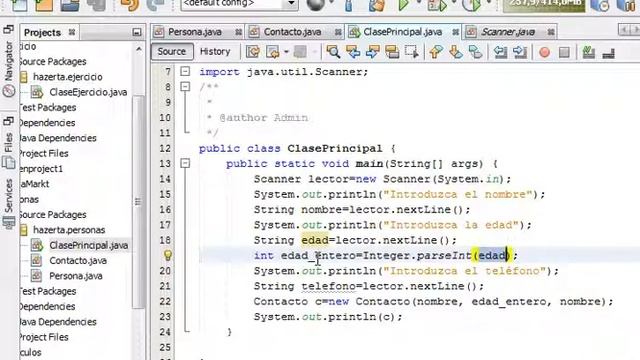The width and height of the screenshot is (640, 360).
Task: Select hazerta.personas package in tree
Action: click(69, 230)
